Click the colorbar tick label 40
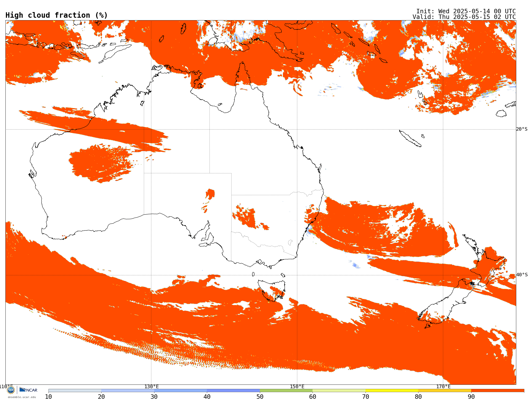 click(207, 397)
